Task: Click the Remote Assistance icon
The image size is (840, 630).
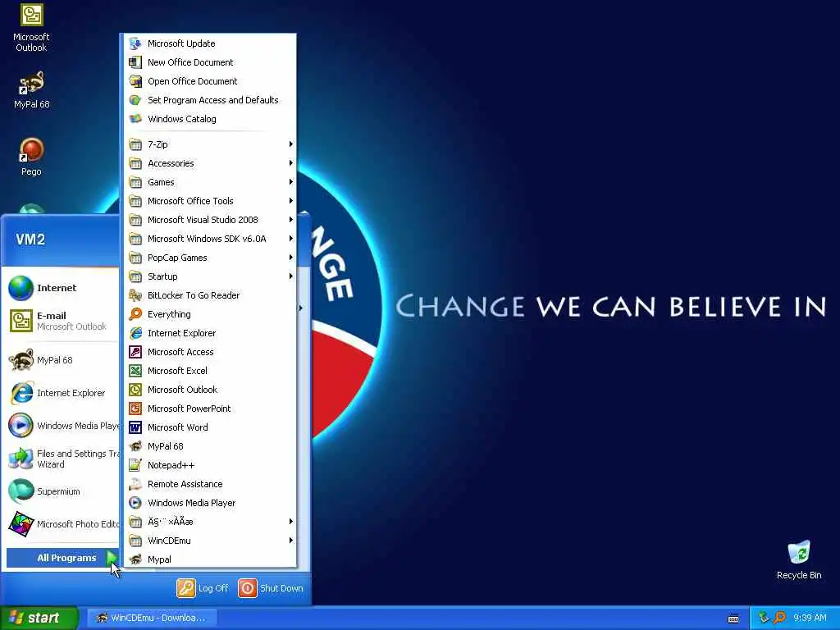Action: click(x=135, y=484)
